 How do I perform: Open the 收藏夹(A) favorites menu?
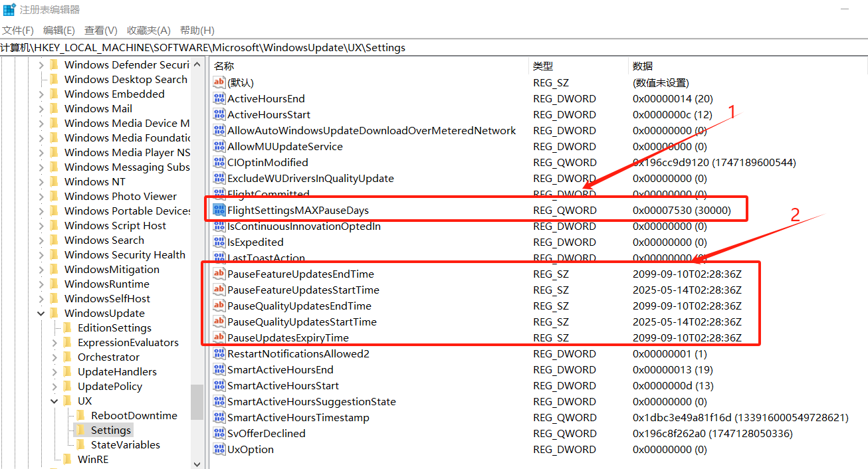pos(149,31)
